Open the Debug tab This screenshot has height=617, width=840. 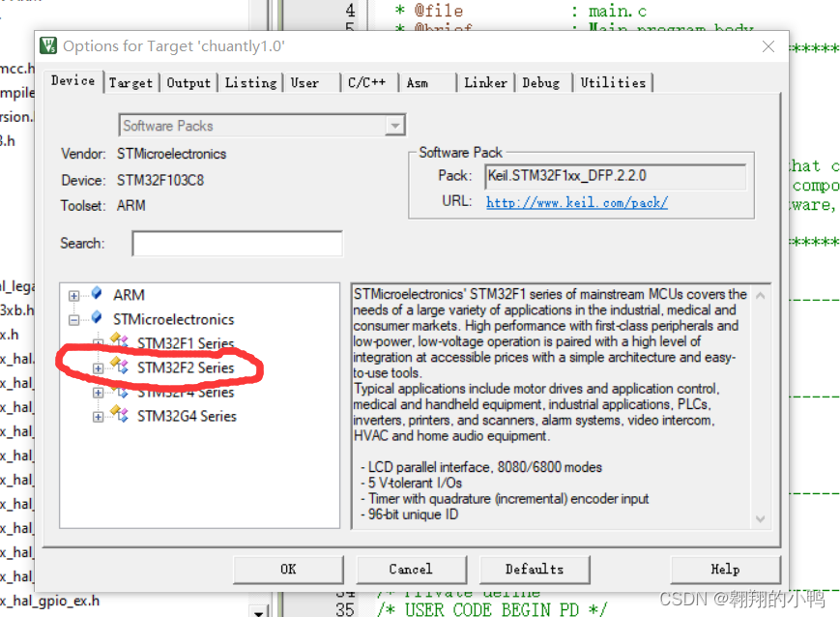point(541,83)
